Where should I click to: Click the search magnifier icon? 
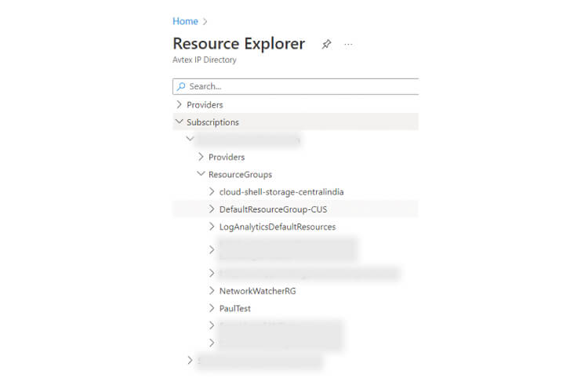[x=181, y=86]
